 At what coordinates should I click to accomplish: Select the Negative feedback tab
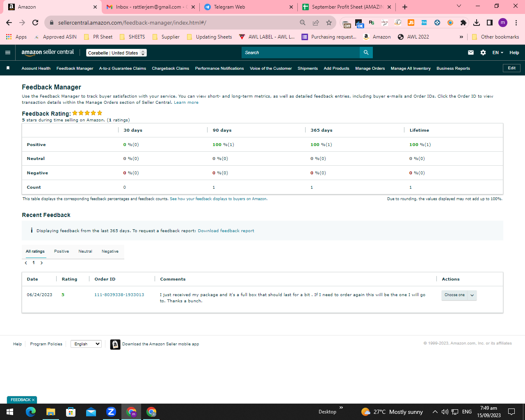[110, 251]
